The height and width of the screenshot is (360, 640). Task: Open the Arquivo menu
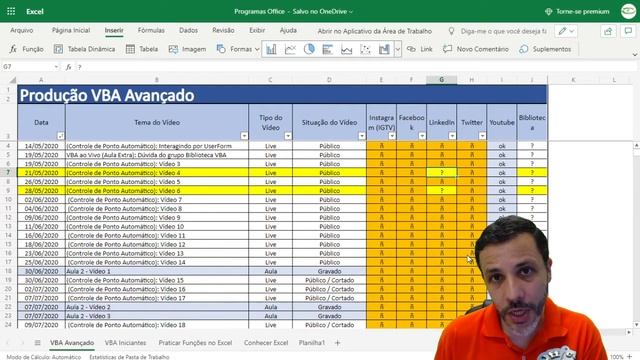coord(22,30)
